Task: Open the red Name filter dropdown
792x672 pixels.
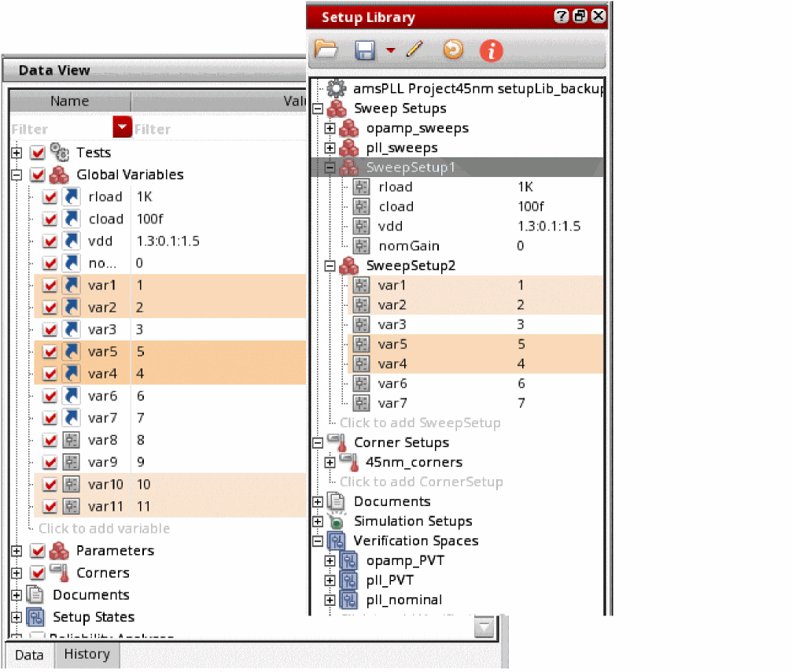Action: tap(122, 127)
